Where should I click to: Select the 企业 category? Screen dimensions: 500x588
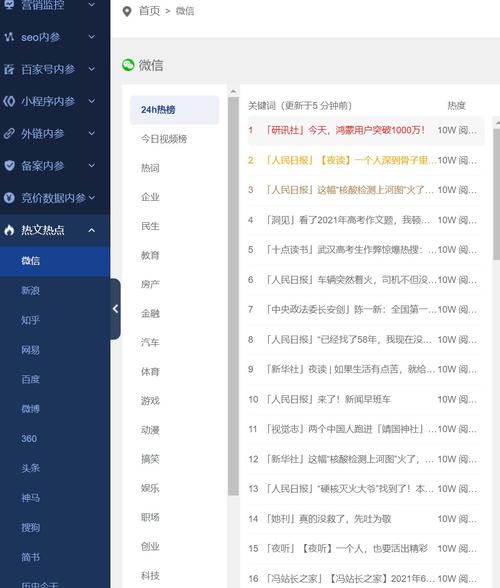pyautogui.click(x=150, y=197)
